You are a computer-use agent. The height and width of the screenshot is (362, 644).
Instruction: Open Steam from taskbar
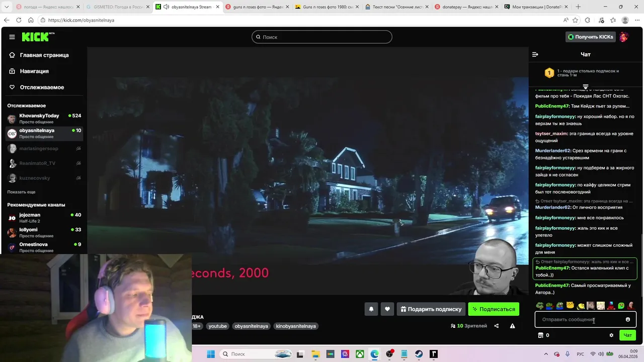pos(419,354)
